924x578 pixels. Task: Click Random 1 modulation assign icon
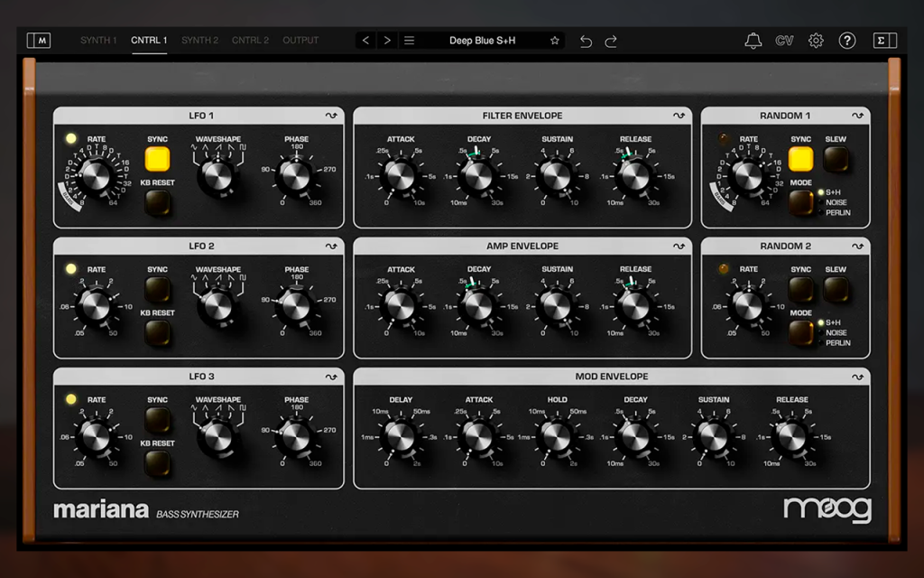tap(857, 116)
